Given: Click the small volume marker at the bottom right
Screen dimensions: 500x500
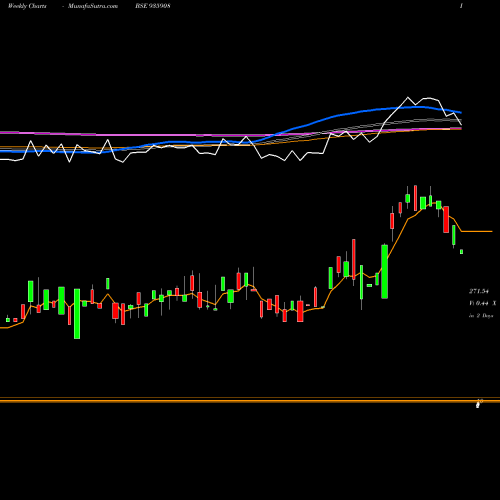Looking at the screenshot, I should (478, 404).
